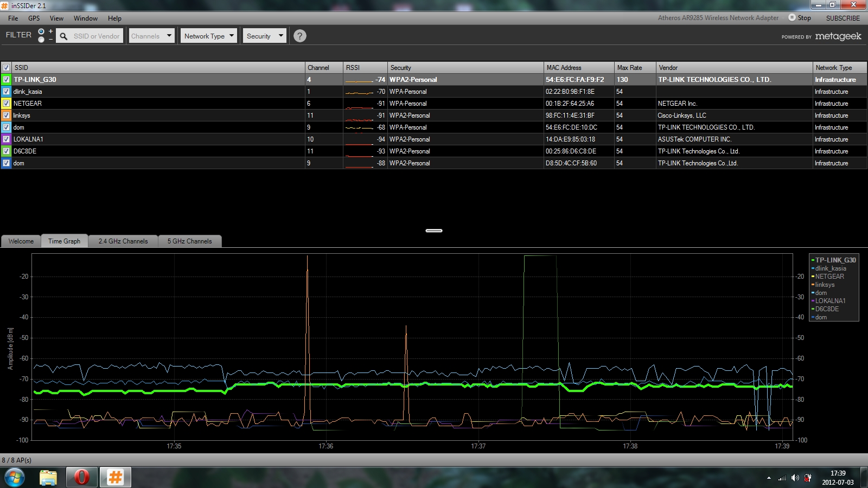Screen dimensions: 868x488
Task: Select the plus filter radio button
Action: point(41,31)
